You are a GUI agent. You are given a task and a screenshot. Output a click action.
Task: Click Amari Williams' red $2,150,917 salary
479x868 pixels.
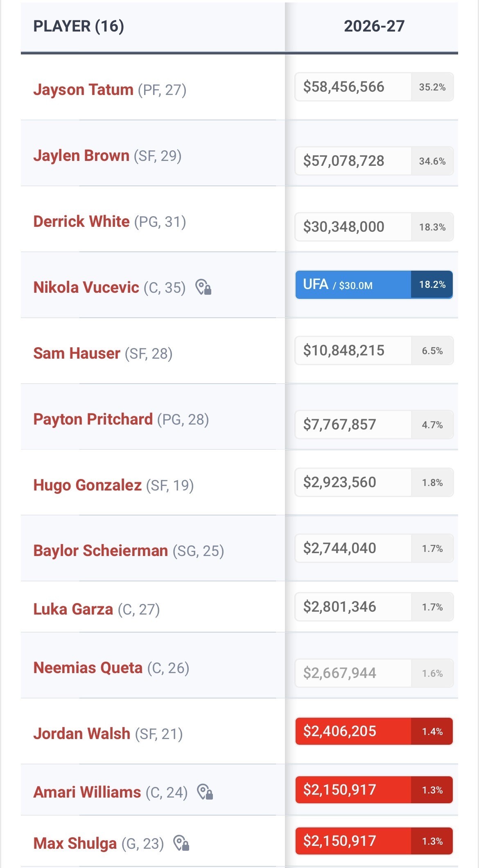pos(353,790)
